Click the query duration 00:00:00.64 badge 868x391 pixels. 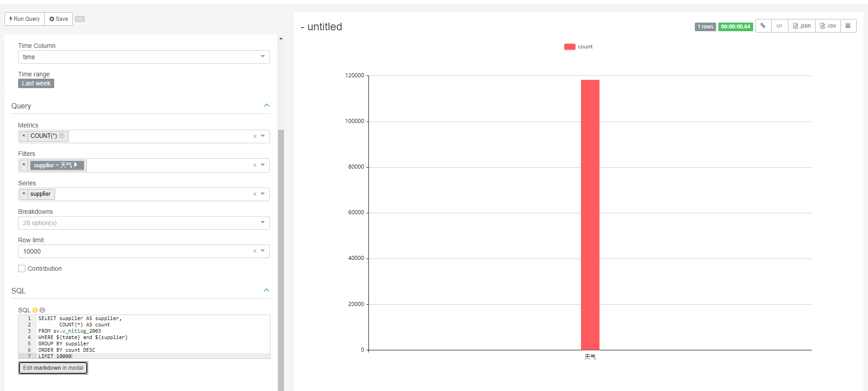tap(736, 27)
